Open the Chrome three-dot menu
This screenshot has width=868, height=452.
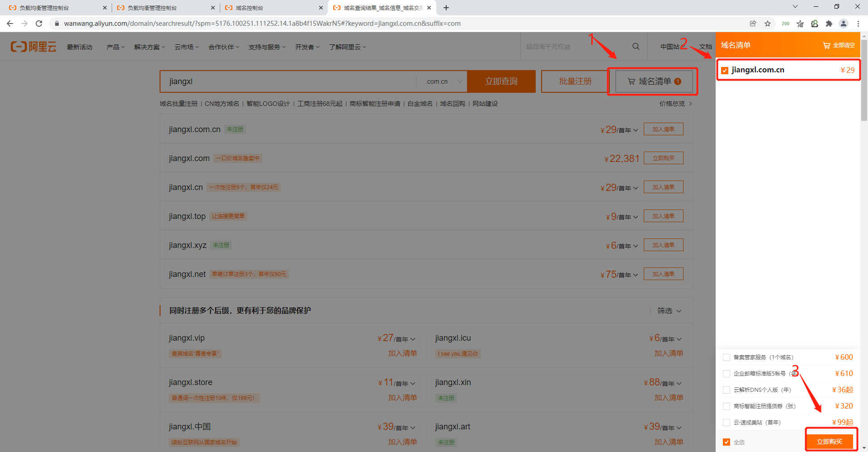pyautogui.click(x=858, y=24)
